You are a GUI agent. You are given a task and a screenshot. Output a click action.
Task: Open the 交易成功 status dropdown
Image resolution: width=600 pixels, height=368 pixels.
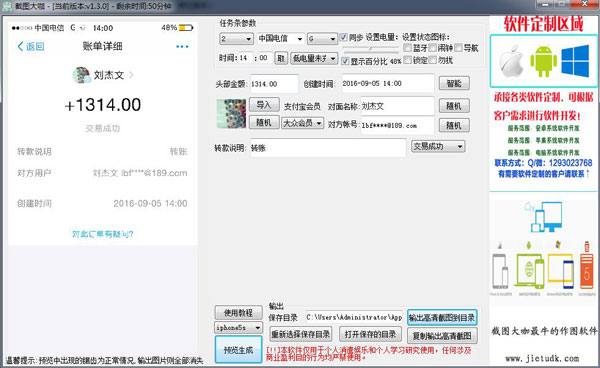(439, 146)
